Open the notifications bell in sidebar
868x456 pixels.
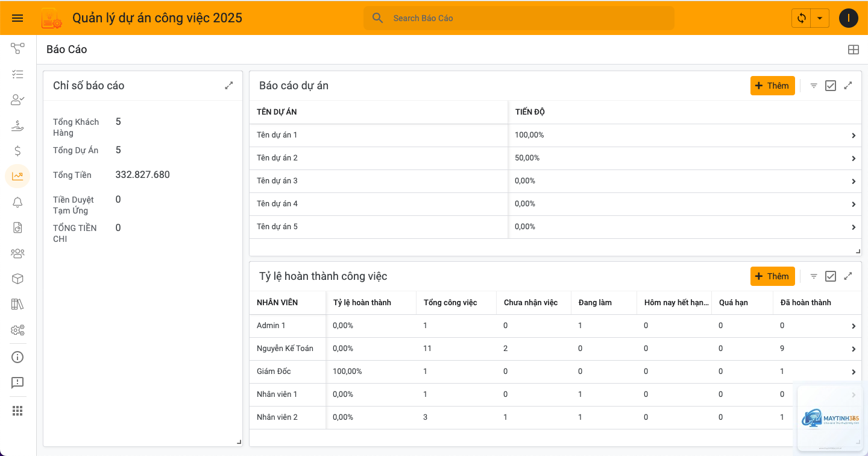tap(17, 202)
